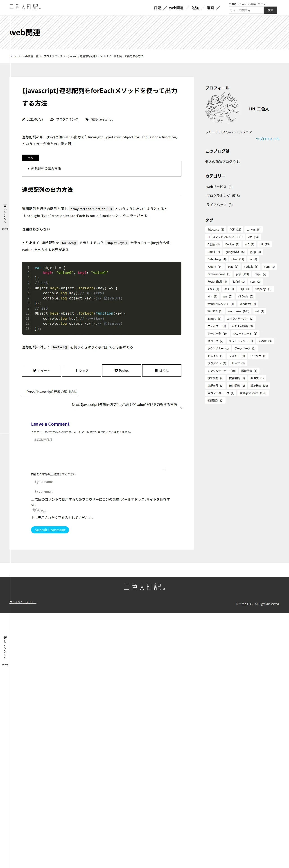Image resolution: width=289 pixels, height=868 pixels.
Task: Select the jQuery (44) tag
Action: [215, 267]
